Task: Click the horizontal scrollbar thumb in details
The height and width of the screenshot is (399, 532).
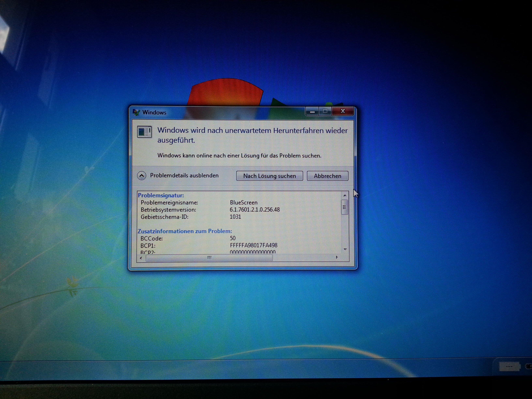Action: [209, 258]
